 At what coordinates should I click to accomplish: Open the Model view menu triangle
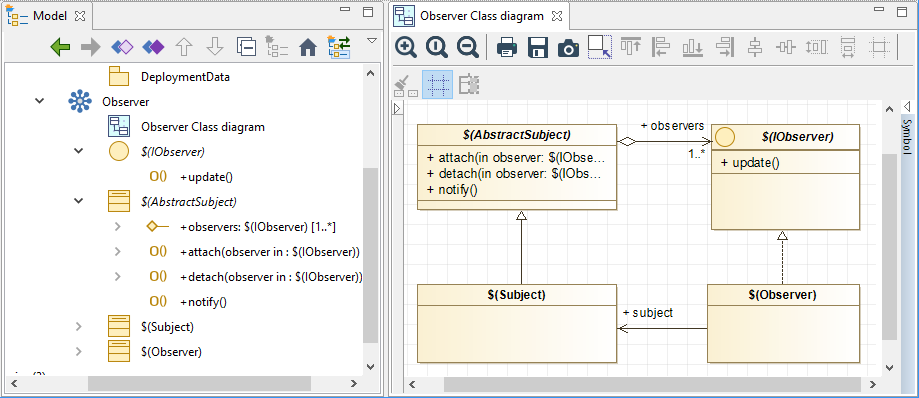371,40
